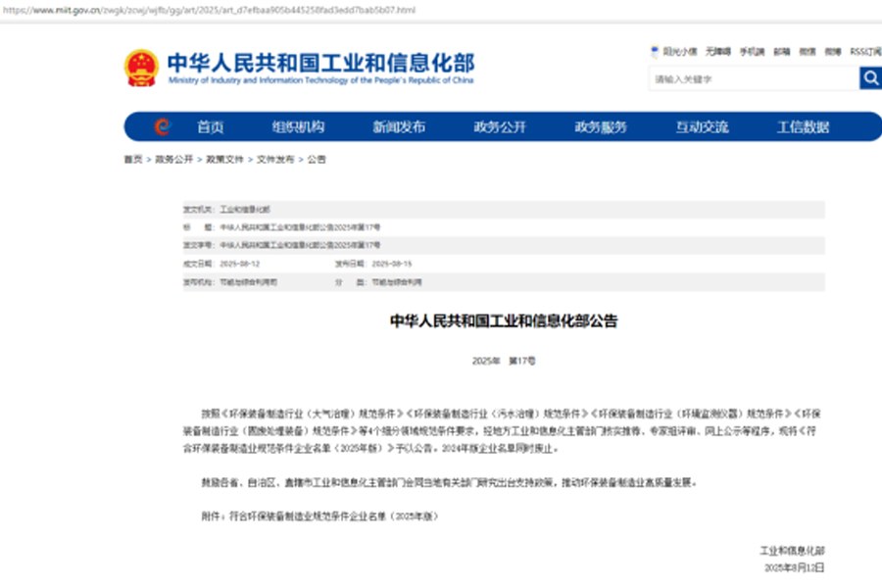
Task: Click the 成文日期 value 2025-08-12
Action: 240,264
